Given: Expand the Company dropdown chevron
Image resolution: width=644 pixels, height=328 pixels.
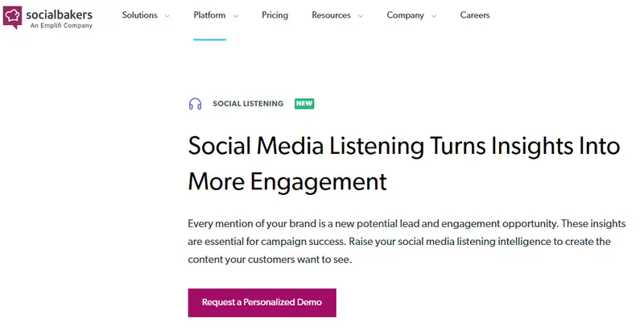Looking at the screenshot, I should (x=434, y=16).
